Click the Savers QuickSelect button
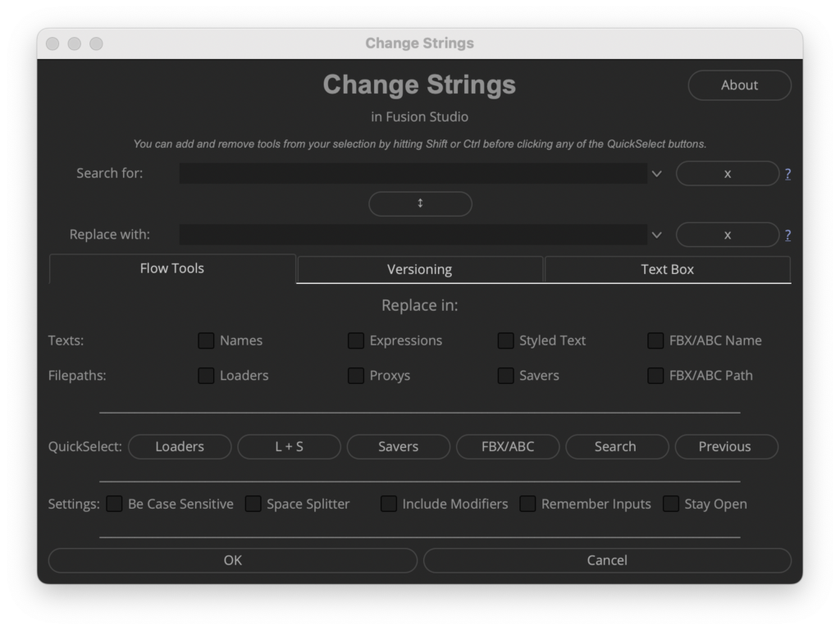Screen dimensions: 840x630 tap(399, 447)
